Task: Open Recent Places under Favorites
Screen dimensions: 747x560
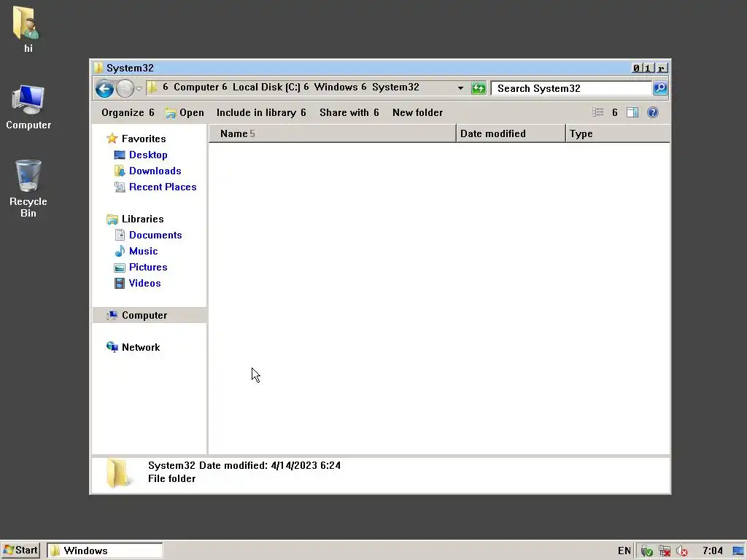Action: tap(163, 187)
